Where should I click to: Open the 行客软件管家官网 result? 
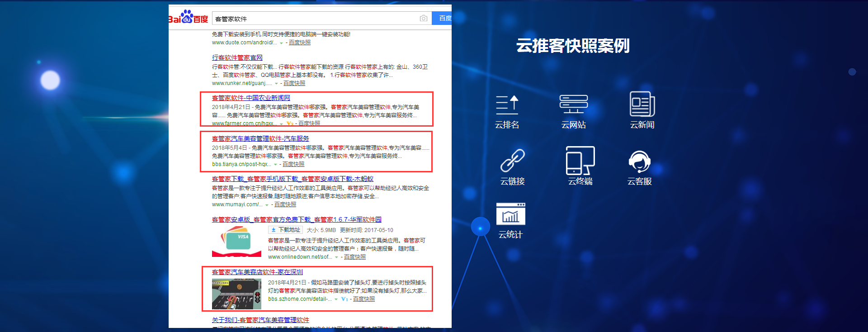tap(237, 57)
